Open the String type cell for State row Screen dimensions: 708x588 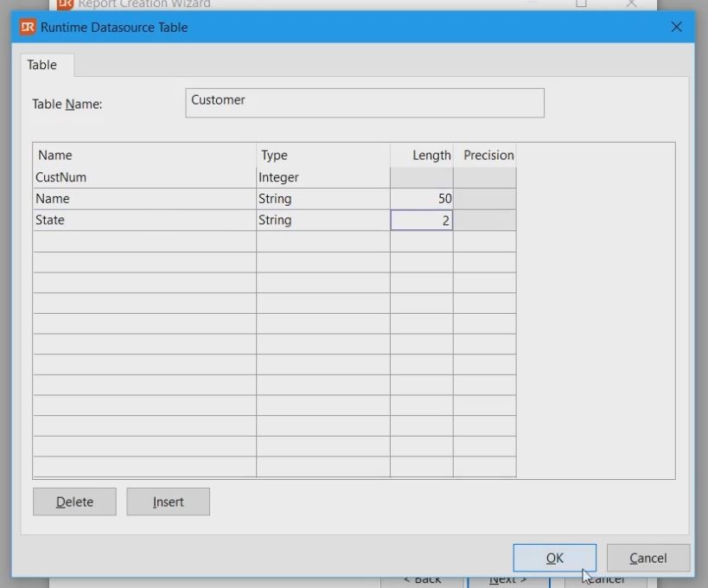[322, 220]
